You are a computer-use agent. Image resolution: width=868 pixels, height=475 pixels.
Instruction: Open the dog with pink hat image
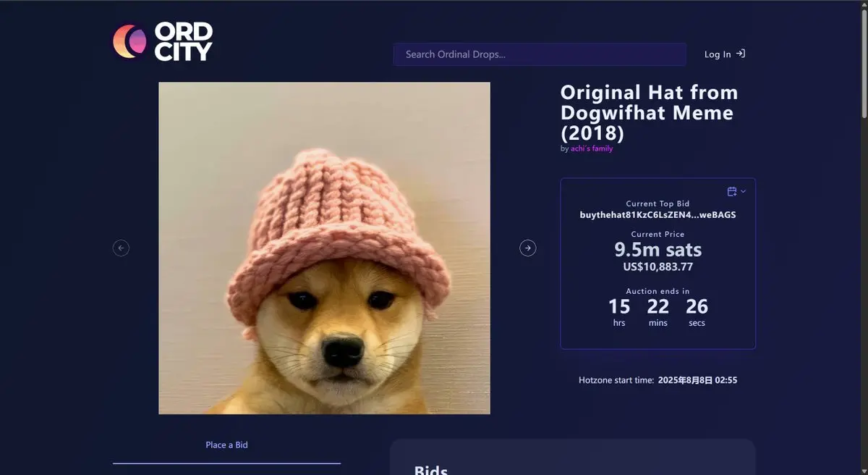(x=324, y=248)
